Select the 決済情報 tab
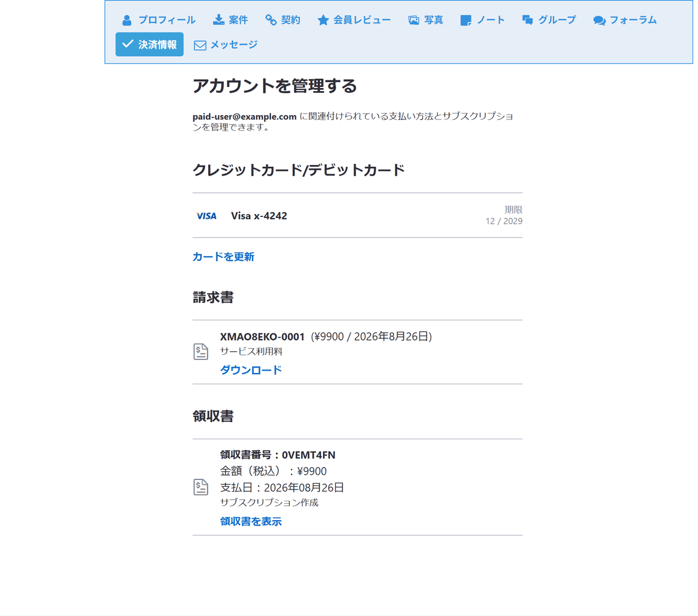This screenshot has height=616, width=698. point(150,44)
